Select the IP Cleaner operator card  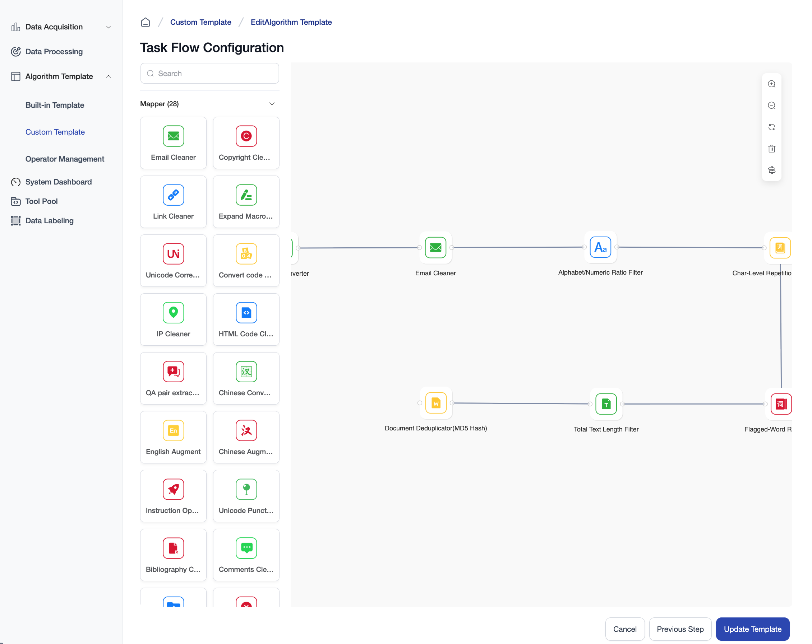(173, 319)
